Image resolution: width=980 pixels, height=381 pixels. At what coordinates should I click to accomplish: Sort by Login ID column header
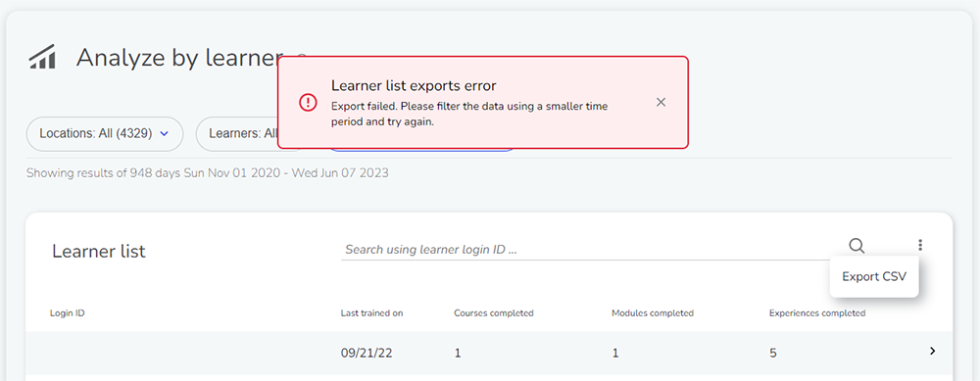(67, 312)
